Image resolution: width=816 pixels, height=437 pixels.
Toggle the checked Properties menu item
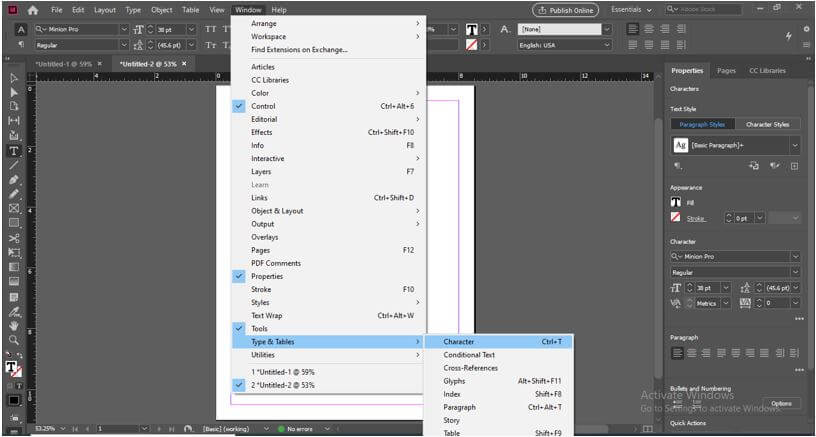(329, 276)
